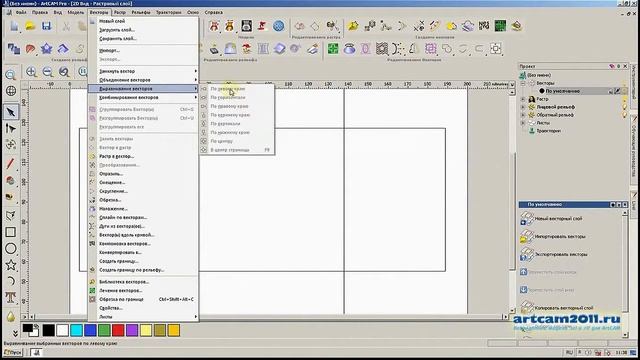The image size is (640, 360).
Task: Select the arrow Select Vectors tool
Action: click(11, 112)
